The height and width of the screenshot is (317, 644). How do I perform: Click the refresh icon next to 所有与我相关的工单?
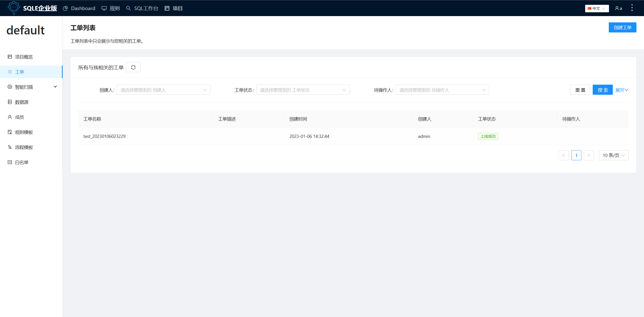pos(133,67)
